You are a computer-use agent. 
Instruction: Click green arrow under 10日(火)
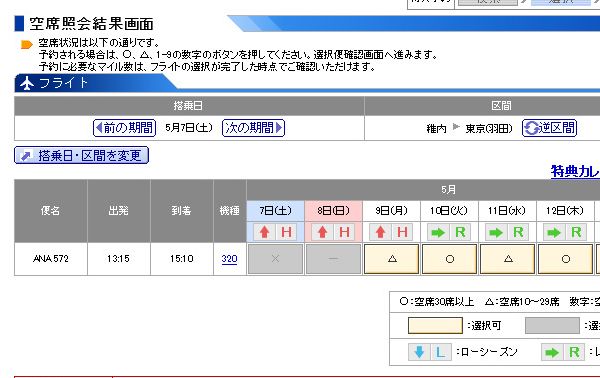(439, 232)
